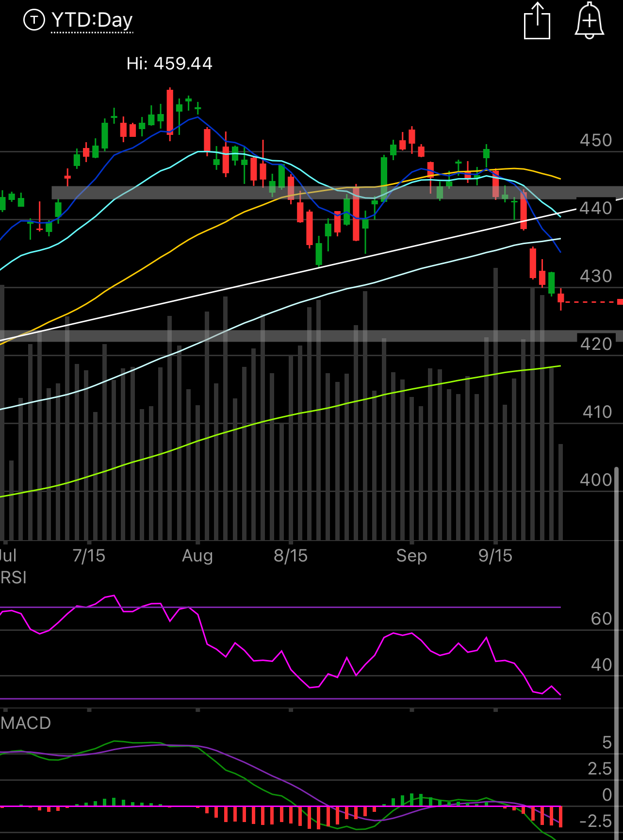Tap the 430 price axis label
The height and width of the screenshot is (840, 623).
point(596,276)
